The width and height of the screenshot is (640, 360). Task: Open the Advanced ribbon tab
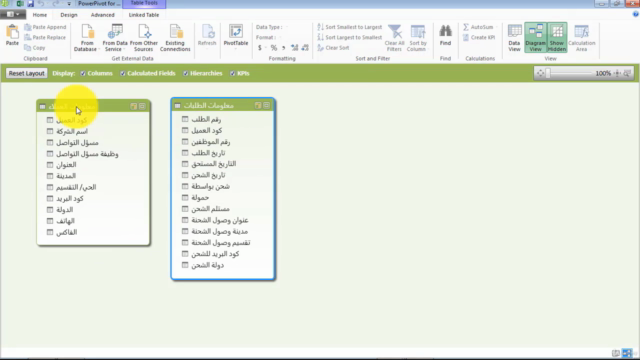point(102,15)
